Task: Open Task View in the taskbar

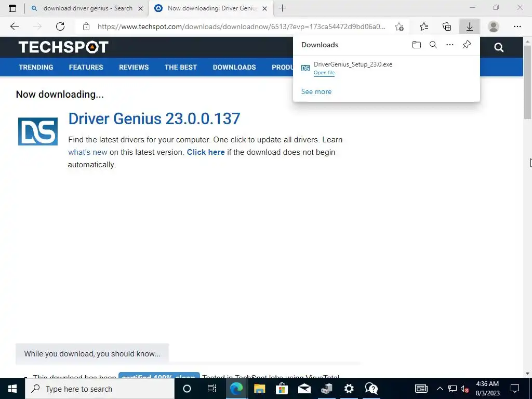Action: click(x=212, y=389)
